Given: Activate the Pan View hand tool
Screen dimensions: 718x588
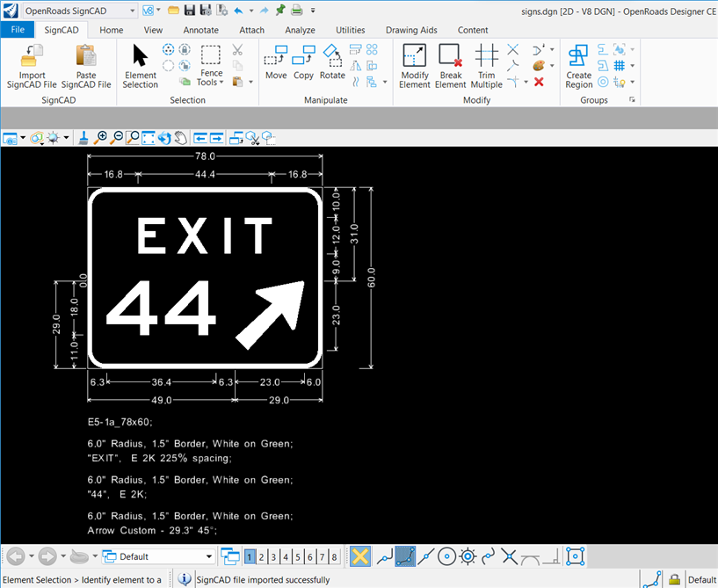Looking at the screenshot, I should click(180, 138).
